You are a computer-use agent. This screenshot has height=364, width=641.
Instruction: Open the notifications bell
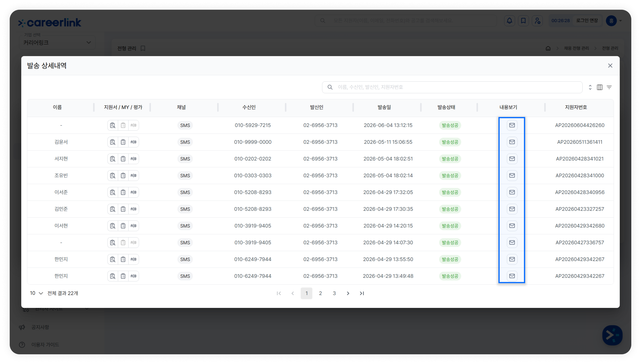(x=509, y=21)
